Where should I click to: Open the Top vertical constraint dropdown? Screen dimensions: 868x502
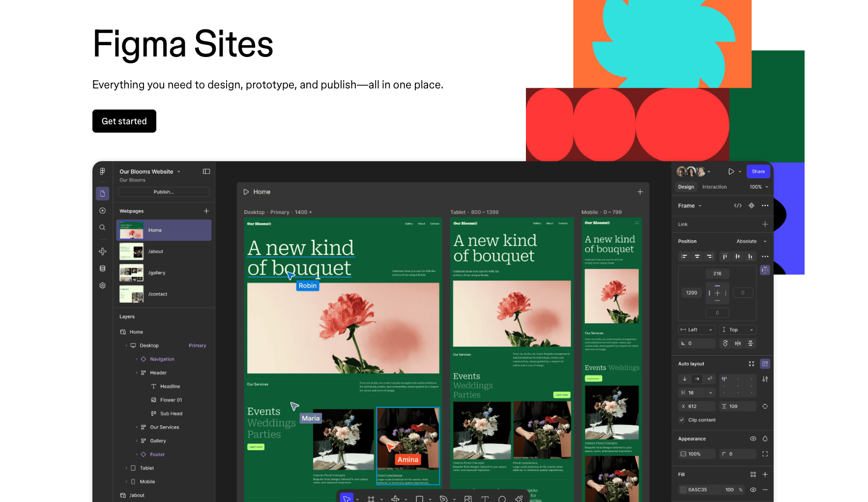(x=738, y=330)
